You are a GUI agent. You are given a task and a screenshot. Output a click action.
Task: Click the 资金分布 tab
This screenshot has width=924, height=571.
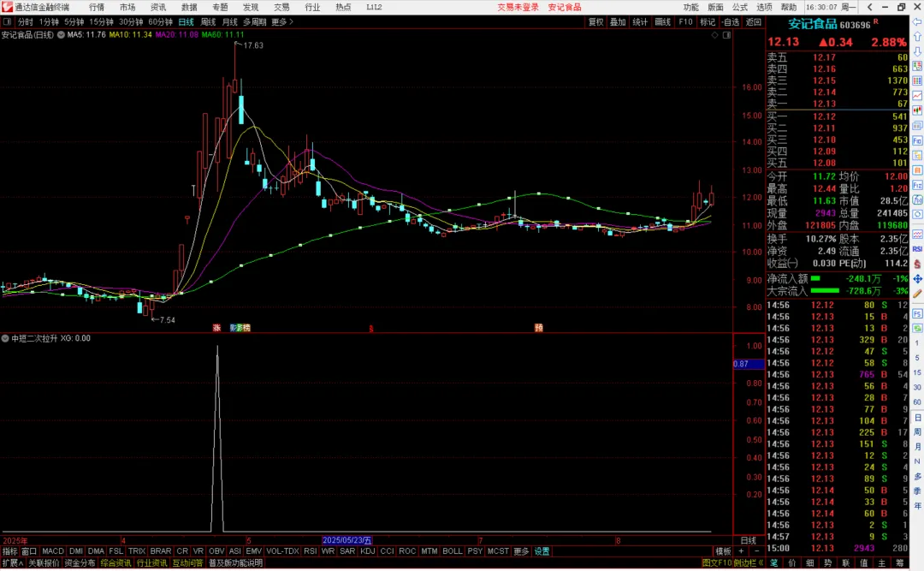coord(80,563)
